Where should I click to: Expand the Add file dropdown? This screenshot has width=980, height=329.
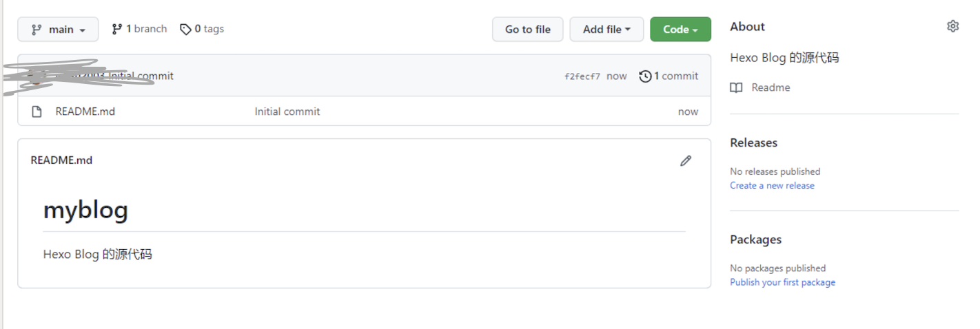(x=606, y=30)
